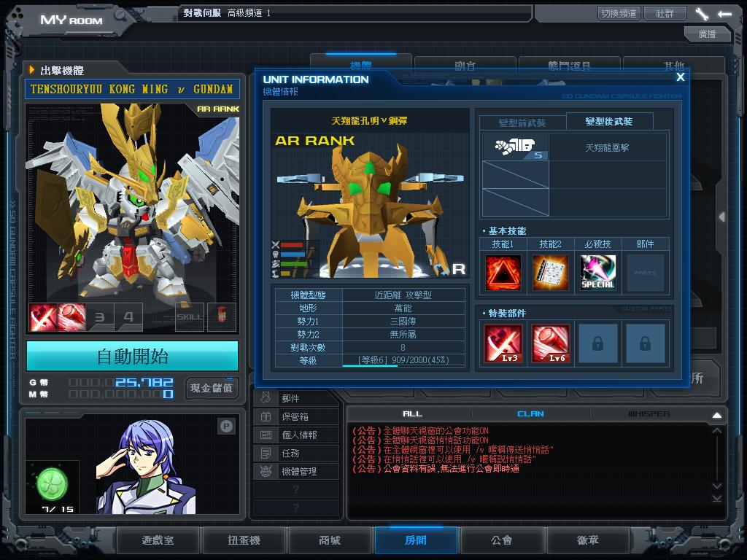Click 社群 community button

[x=665, y=13]
